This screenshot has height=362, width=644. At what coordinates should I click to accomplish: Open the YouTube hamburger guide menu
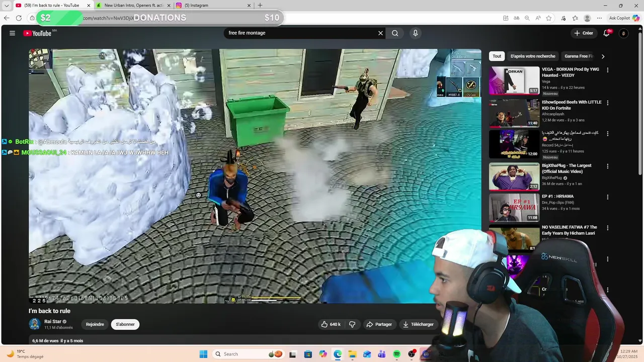12,33
